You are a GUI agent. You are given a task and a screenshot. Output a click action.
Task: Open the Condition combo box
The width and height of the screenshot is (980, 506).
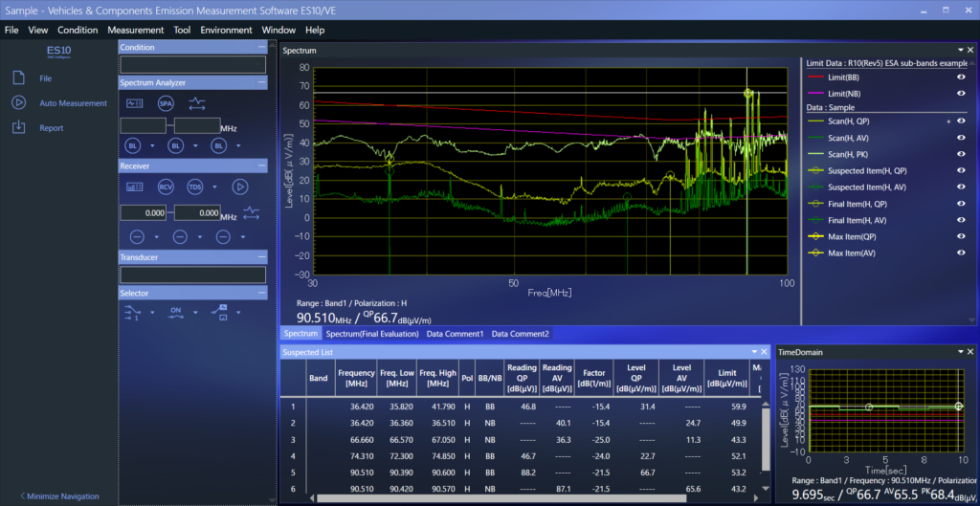click(x=193, y=64)
